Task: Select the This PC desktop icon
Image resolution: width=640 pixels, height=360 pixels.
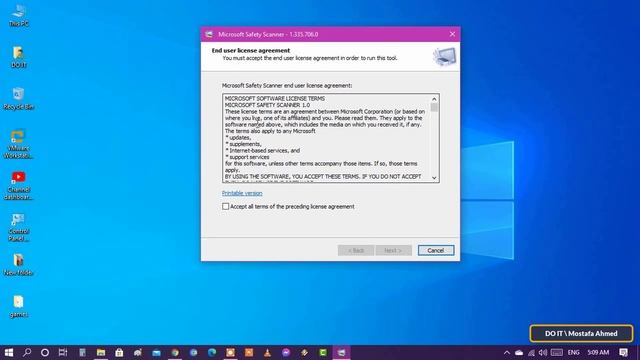Action: [18, 16]
